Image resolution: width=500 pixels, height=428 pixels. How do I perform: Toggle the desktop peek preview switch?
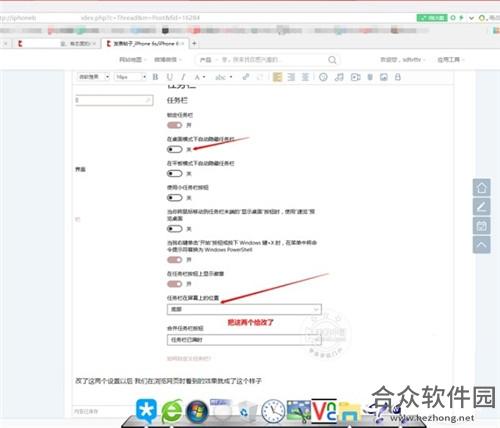pos(174,229)
